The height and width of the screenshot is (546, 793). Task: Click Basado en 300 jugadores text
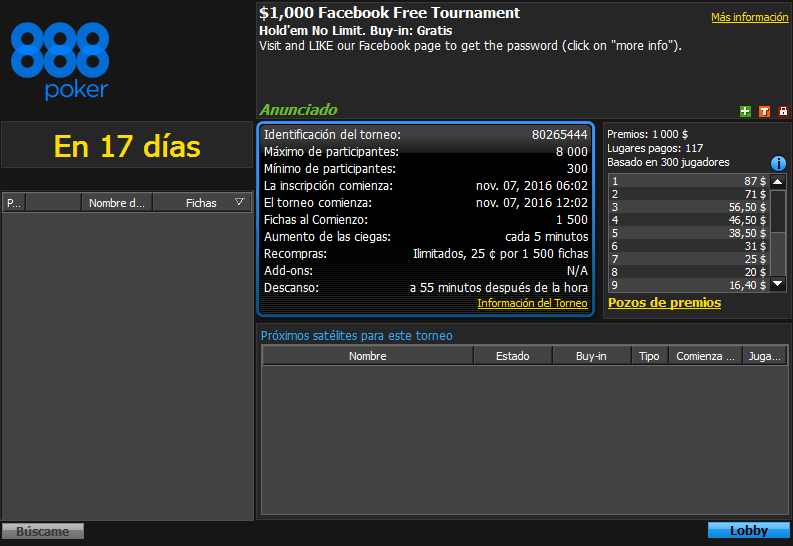(x=668, y=162)
